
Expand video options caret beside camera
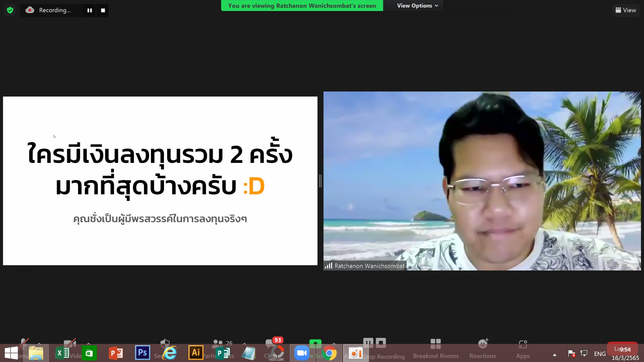coord(89,344)
